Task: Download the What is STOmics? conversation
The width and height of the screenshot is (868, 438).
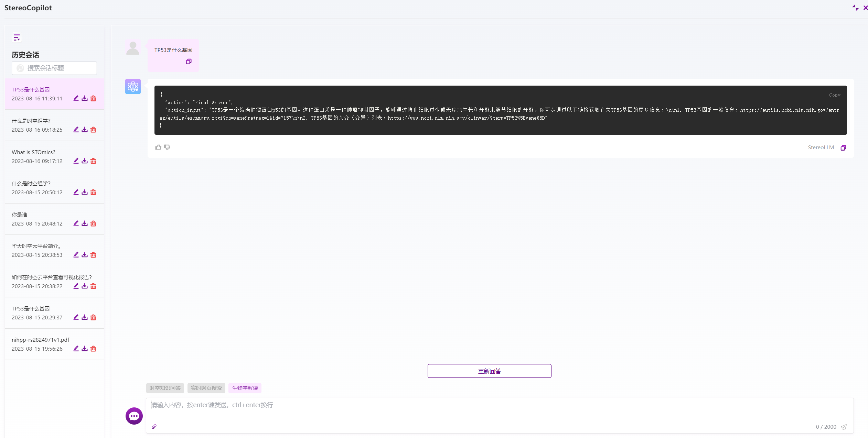Action: click(x=85, y=161)
